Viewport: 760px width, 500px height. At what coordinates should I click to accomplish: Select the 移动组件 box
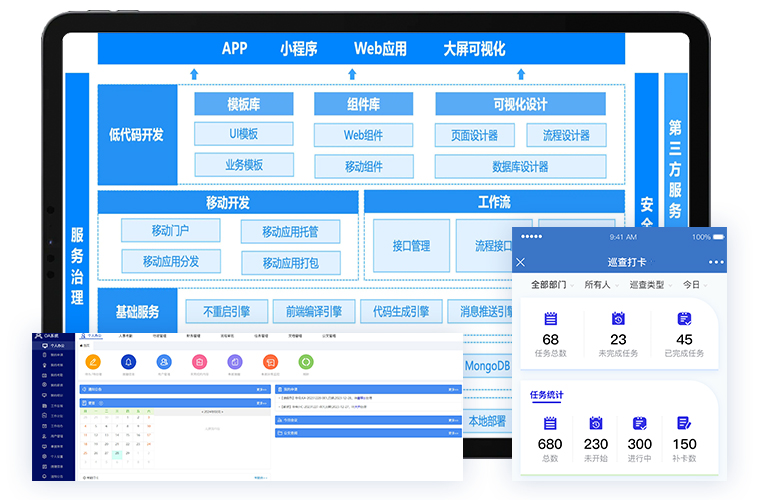tap(364, 167)
